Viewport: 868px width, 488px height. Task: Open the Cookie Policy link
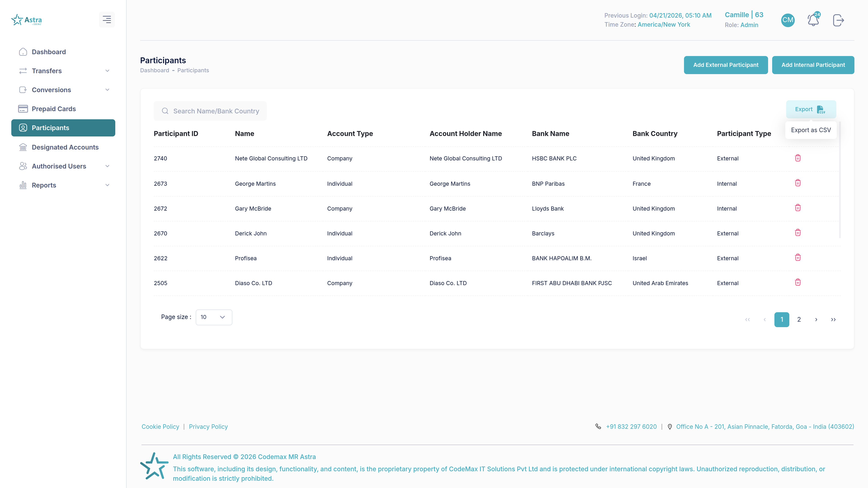(x=160, y=427)
